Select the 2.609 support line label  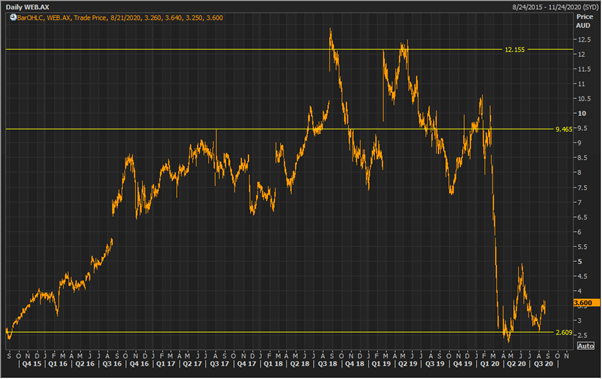(564, 333)
